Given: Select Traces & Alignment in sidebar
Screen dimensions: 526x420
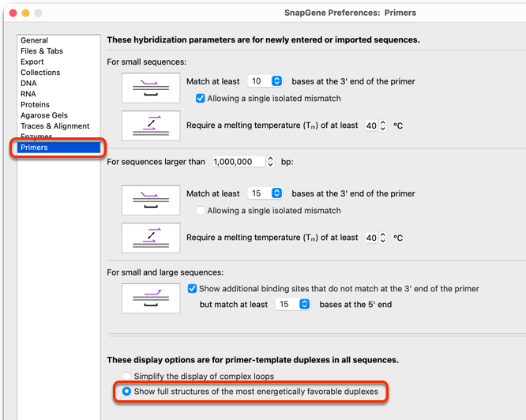Looking at the screenshot, I should pyautogui.click(x=55, y=126).
